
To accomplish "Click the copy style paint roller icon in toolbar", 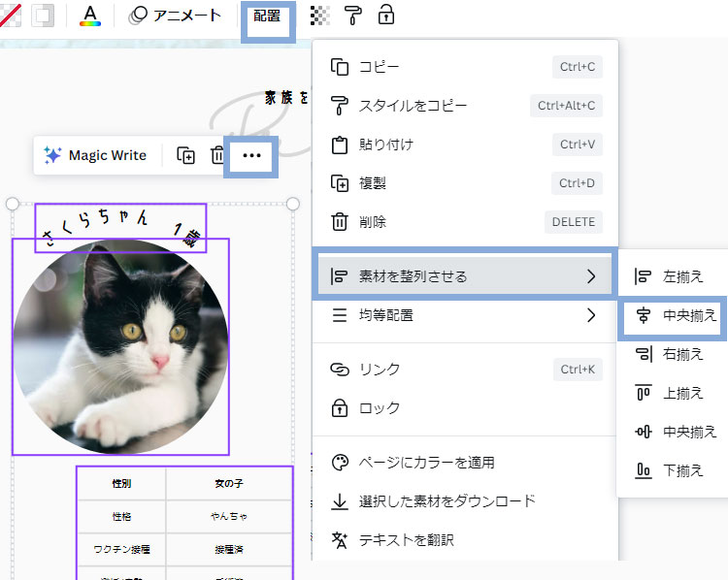I will coord(353,16).
